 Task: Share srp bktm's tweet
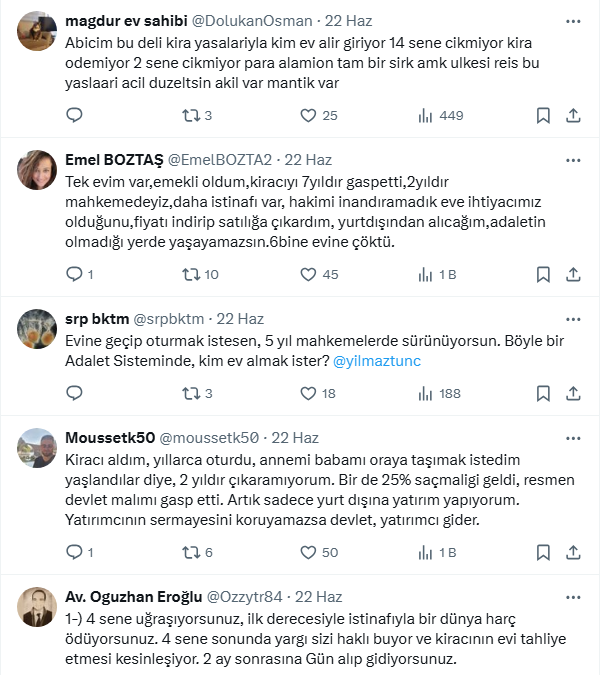[573, 394]
